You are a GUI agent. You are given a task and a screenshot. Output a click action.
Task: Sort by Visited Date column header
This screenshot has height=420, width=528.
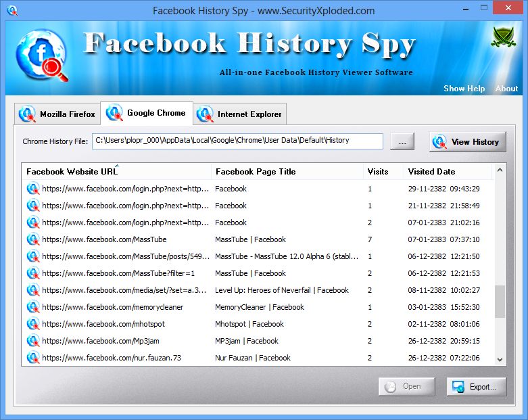(x=448, y=171)
